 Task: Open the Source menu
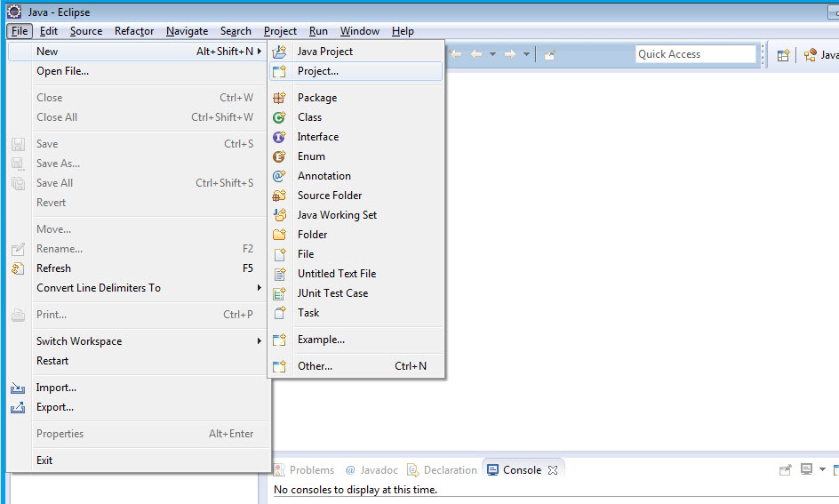(x=86, y=31)
